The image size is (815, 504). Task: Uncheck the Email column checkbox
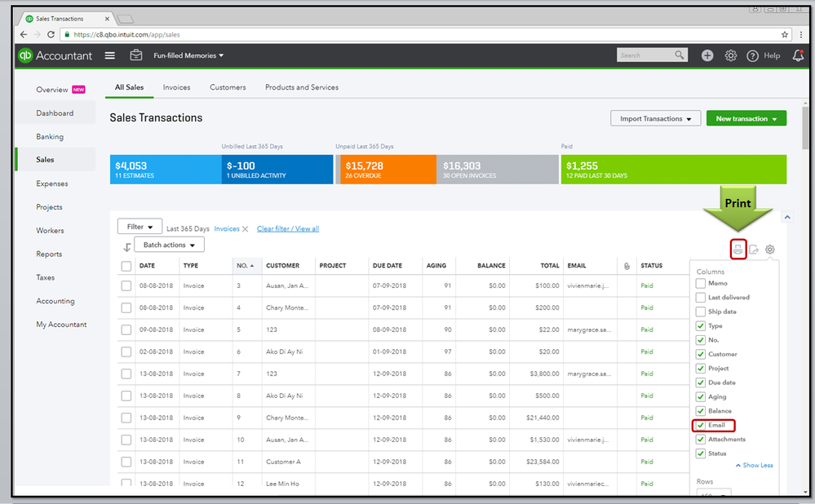pyautogui.click(x=701, y=426)
